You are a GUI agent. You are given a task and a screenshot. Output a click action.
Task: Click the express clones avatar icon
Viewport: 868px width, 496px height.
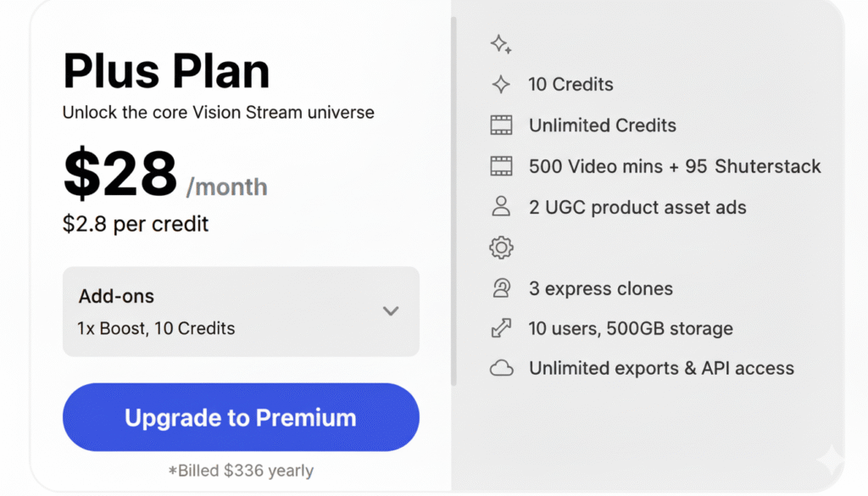501,288
